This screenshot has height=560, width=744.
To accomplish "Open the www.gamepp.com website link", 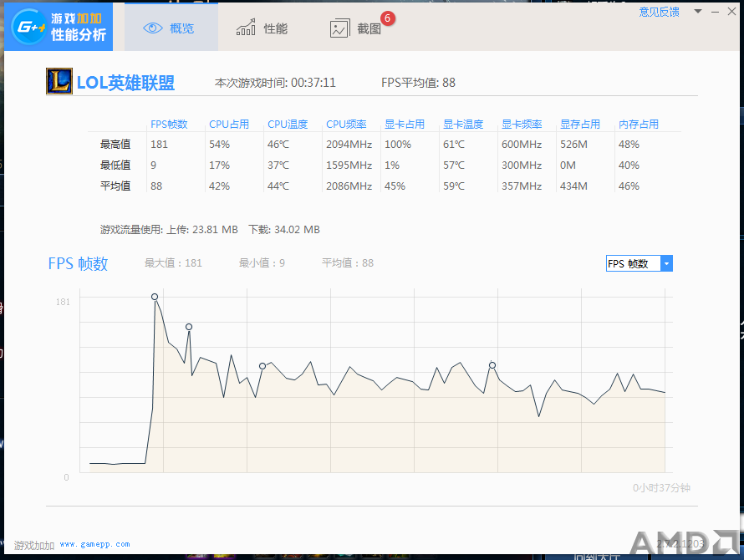I will [95, 544].
